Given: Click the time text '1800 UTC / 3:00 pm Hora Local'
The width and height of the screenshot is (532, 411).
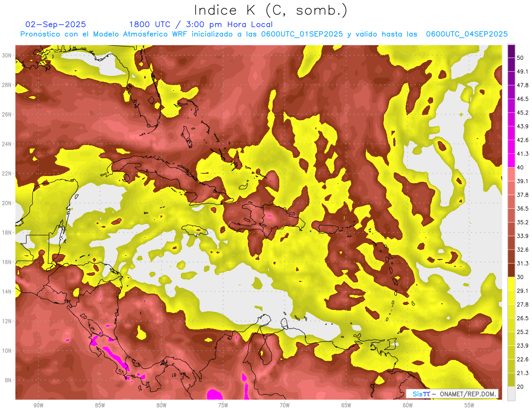Looking at the screenshot, I should click(x=201, y=24).
